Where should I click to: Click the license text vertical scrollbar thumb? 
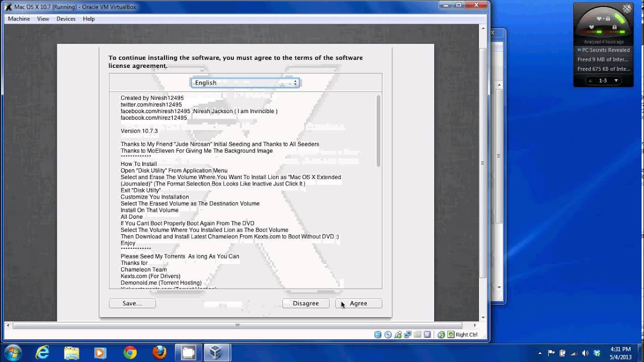click(378, 131)
